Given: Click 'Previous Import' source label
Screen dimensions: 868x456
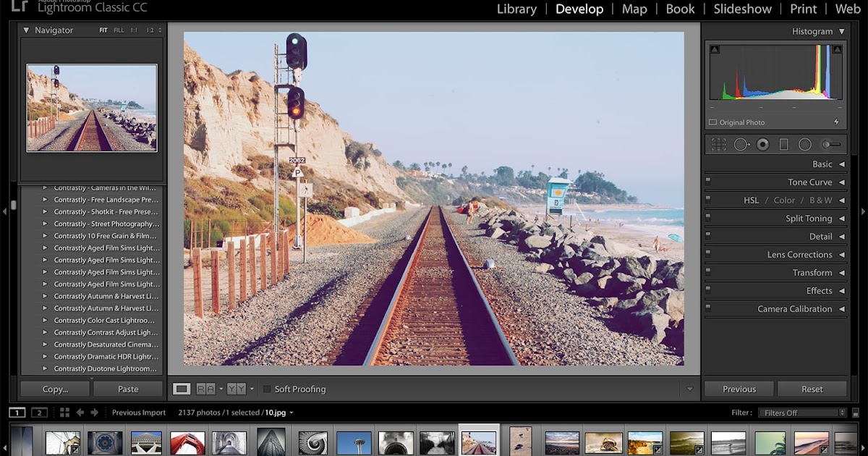Looking at the screenshot, I should [139, 413].
